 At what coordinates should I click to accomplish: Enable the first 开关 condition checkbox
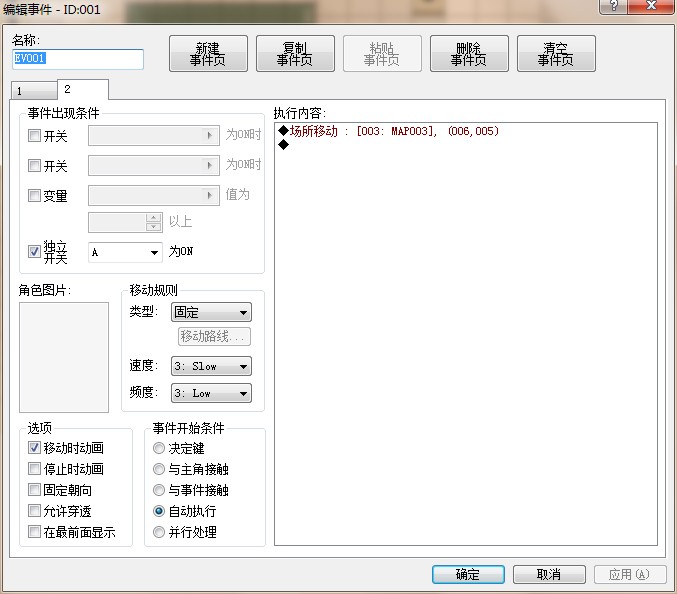tap(34, 136)
